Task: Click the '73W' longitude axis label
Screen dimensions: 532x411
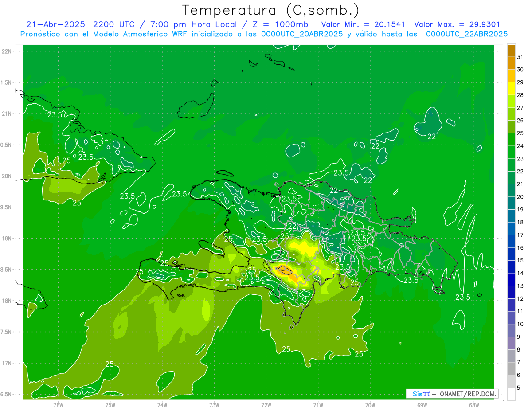Action: tap(214, 405)
